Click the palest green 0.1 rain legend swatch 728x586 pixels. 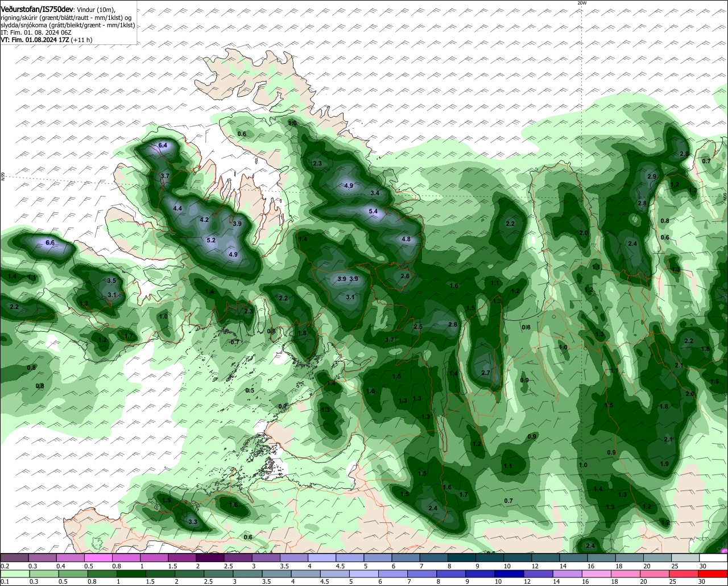tap(14, 574)
